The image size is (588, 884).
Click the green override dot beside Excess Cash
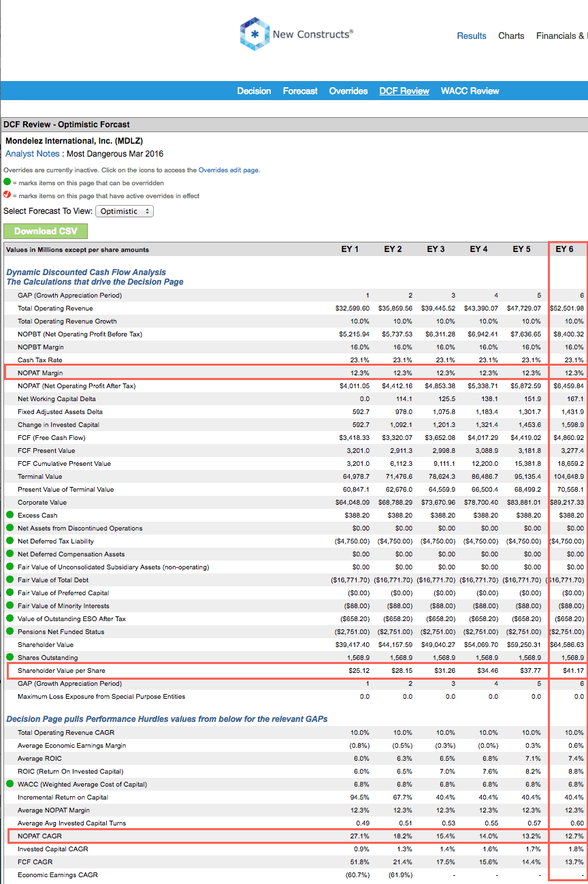coord(10,515)
